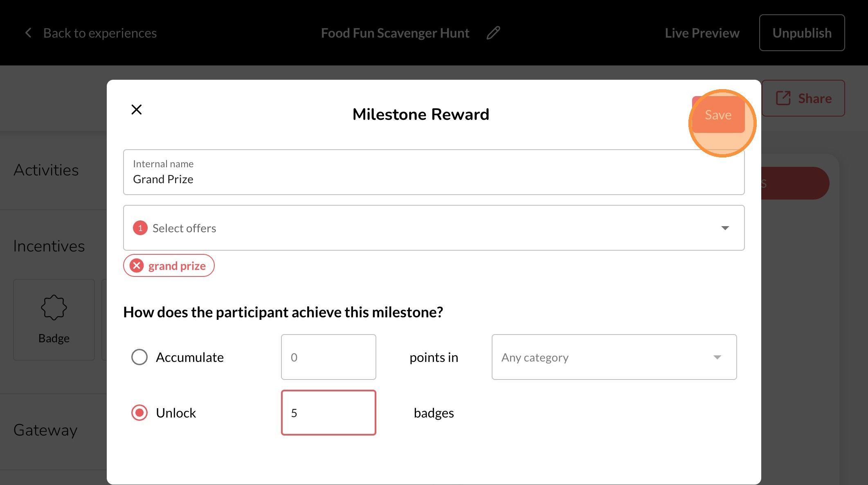Screen dimensions: 868x485
Task: Open the Gateway section
Action: click(45, 430)
